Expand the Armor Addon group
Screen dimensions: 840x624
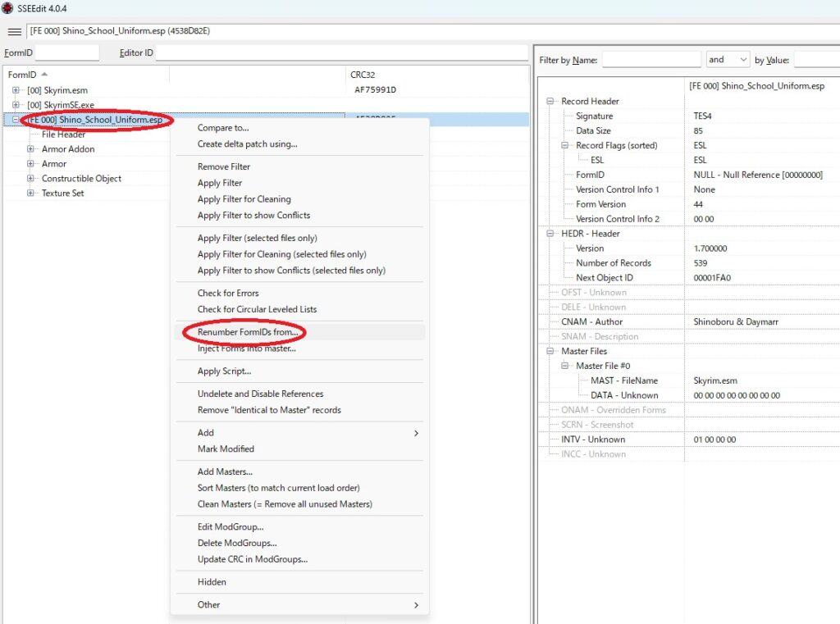tap(30, 149)
